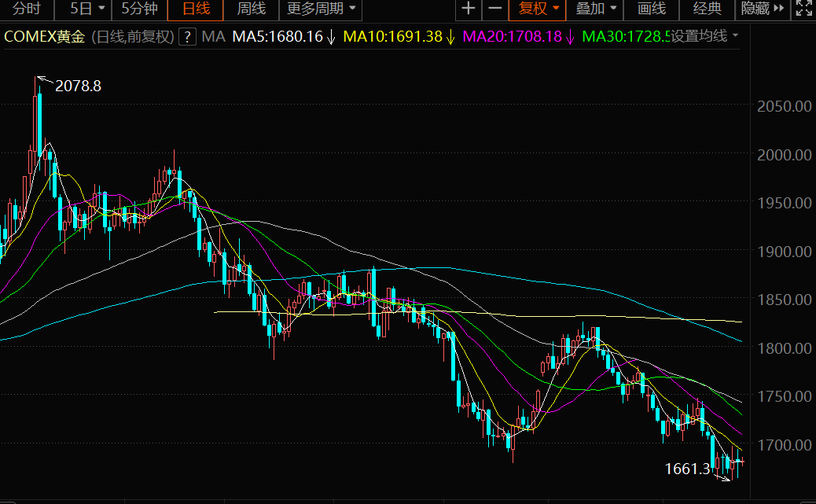This screenshot has width=816, height=504.
Task: Click the 经典 classic view button
Action: click(708, 9)
